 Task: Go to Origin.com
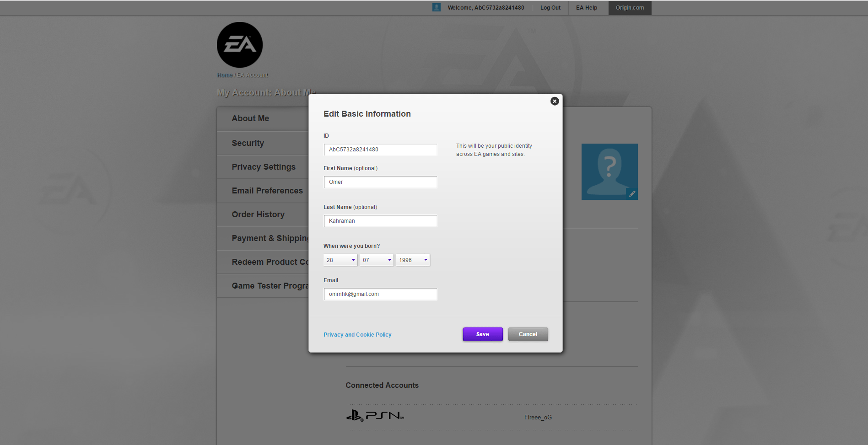630,8
